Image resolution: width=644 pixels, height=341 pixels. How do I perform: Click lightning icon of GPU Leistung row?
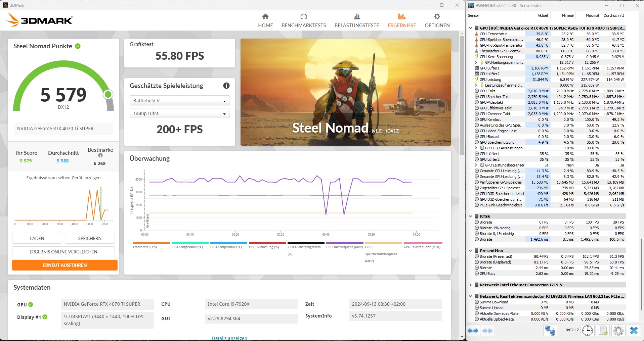[476, 80]
